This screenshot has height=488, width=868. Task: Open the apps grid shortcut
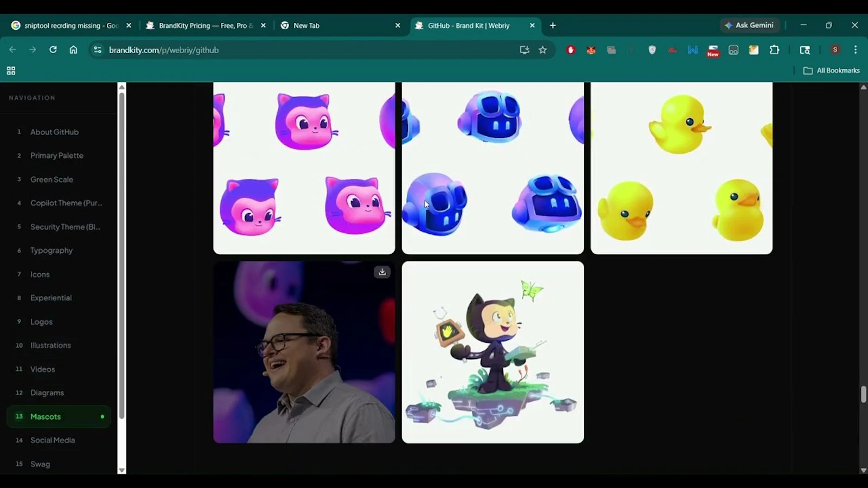pos(11,70)
